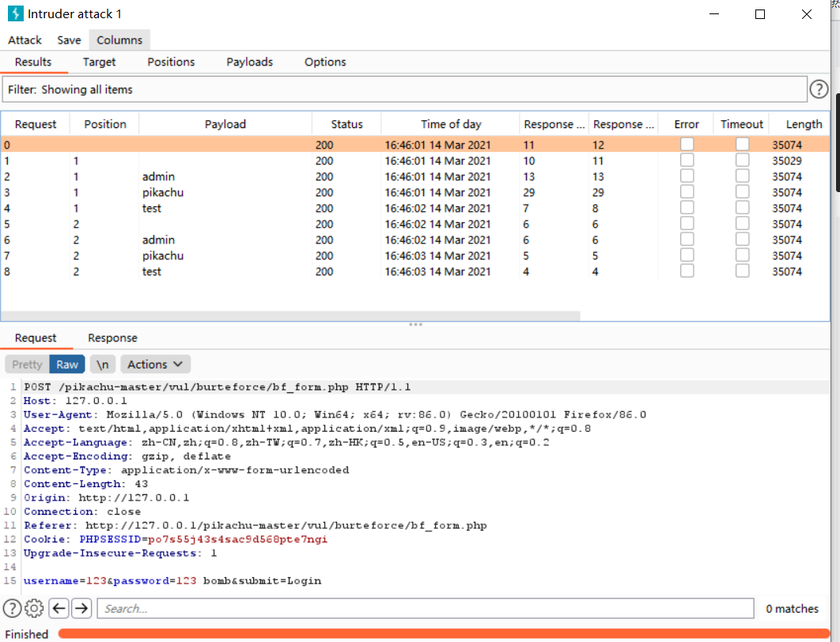Toggle the \n non-printable characters button
This screenshot has width=840, height=642.
tap(102, 364)
